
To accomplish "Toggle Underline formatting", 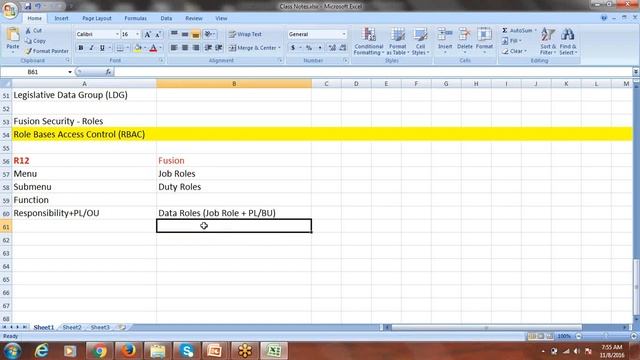I will click(x=102, y=48).
